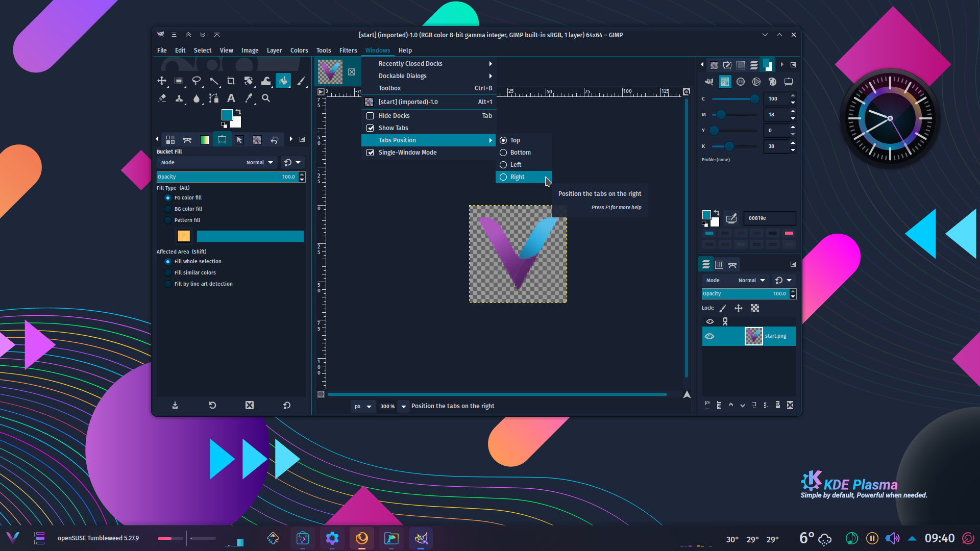
Task: Select the Color Picker eyedropper tool
Action: 249,98
